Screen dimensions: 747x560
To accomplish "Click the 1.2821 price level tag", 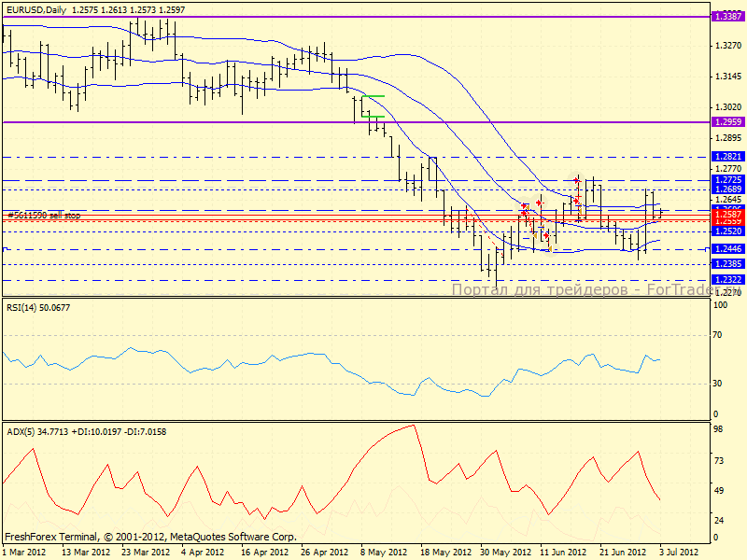I will 726,156.
